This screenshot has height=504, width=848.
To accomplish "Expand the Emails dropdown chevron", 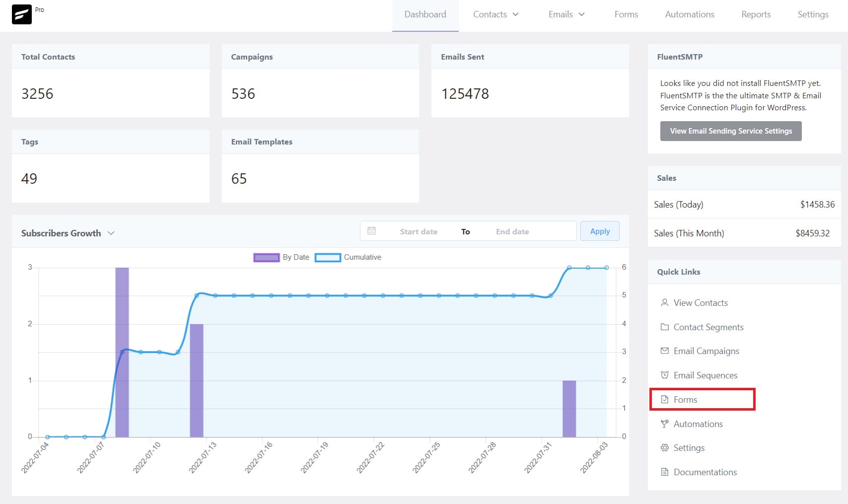I will click(x=581, y=14).
